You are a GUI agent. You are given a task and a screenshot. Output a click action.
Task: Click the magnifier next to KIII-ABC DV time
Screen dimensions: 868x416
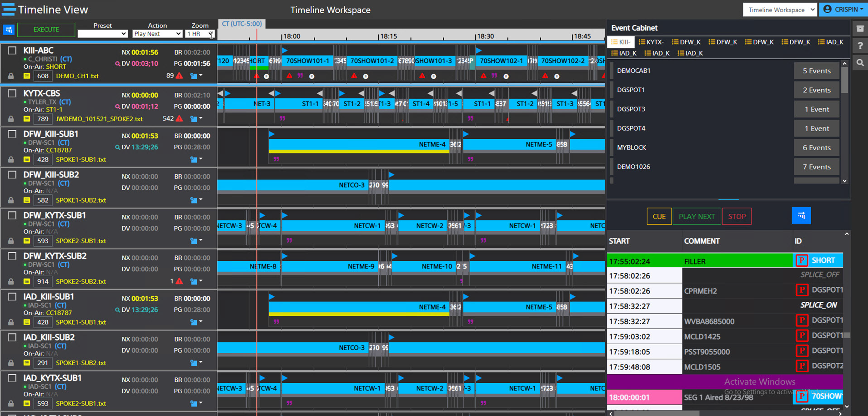point(117,64)
